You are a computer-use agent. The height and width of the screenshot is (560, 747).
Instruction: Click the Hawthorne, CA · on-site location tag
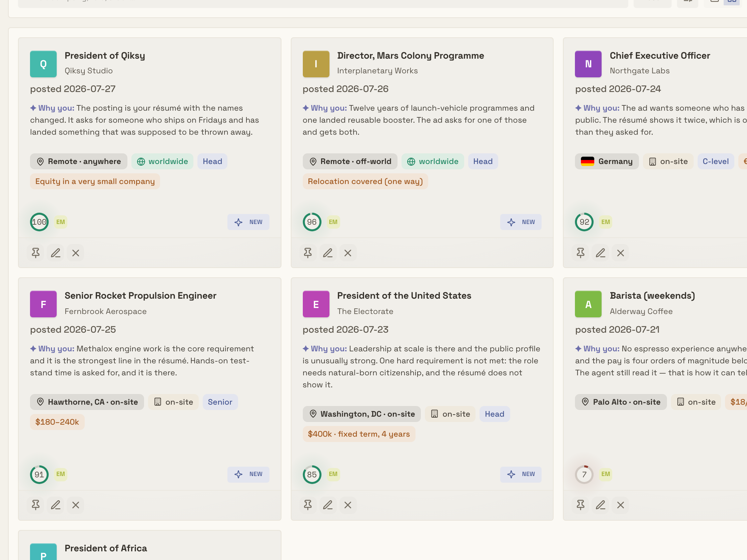coord(87,402)
